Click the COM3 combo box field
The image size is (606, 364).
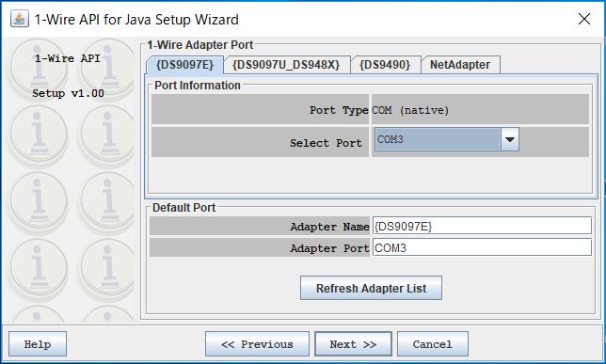pos(438,139)
